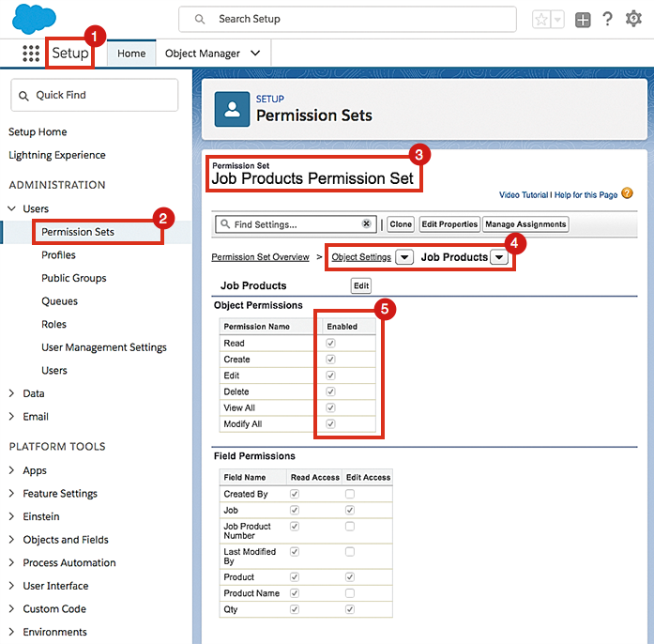The image size is (654, 644).
Task: Open the help question mark icon
Action: [608, 19]
